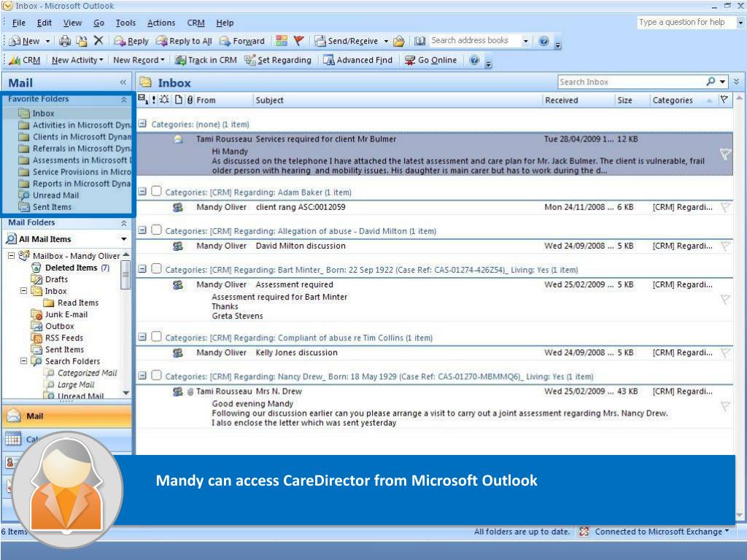The height and width of the screenshot is (560, 747).
Task: Click the Print icon in toolbar
Action: (x=65, y=41)
